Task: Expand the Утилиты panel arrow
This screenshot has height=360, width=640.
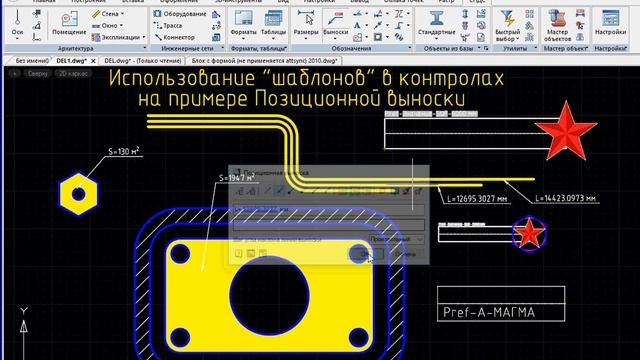Action: [536, 48]
